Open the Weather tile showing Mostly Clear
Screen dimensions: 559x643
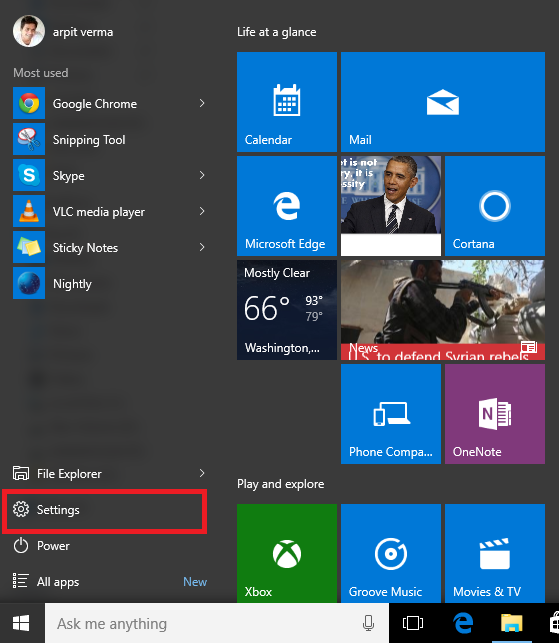point(287,310)
